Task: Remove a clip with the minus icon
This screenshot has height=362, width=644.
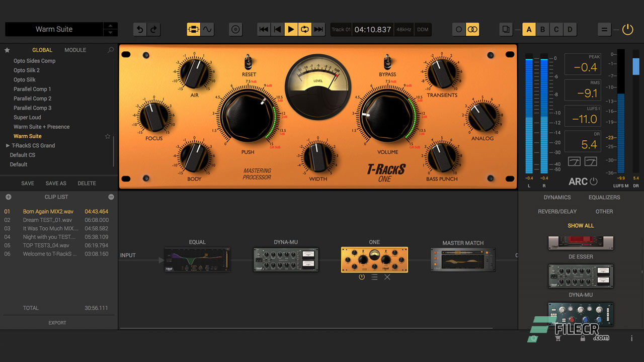Action: (x=111, y=197)
